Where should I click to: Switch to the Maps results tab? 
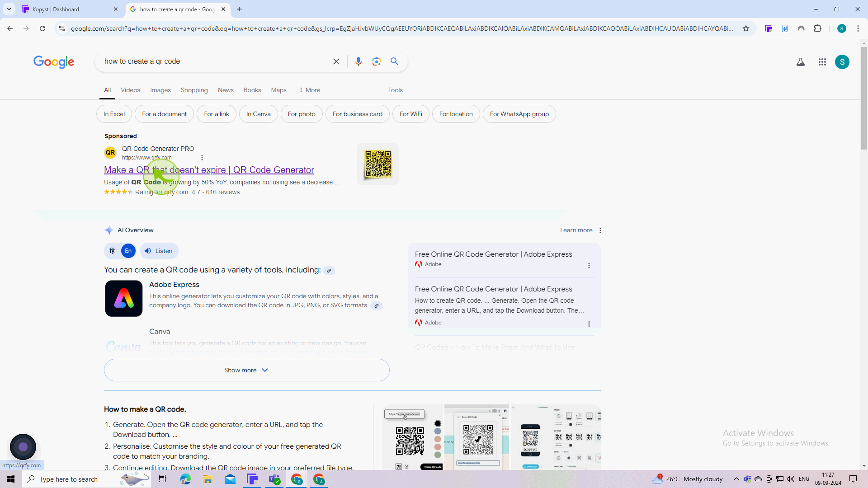(279, 90)
